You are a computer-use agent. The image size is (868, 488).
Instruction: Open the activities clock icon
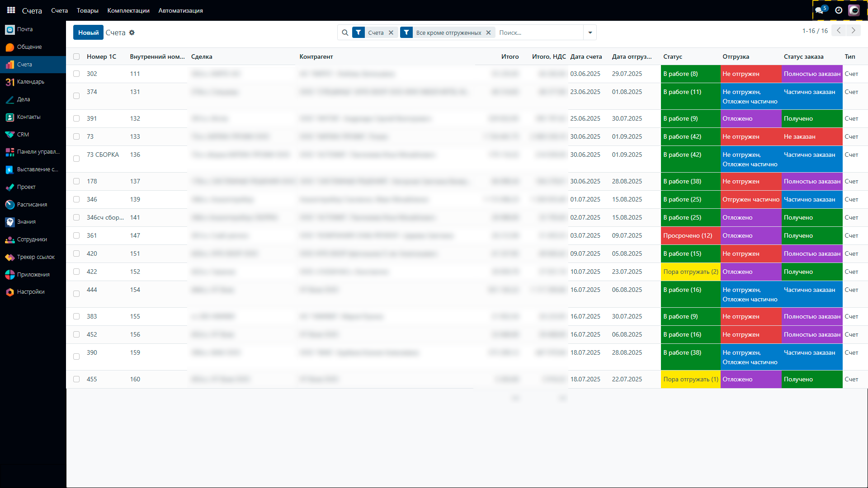point(839,10)
